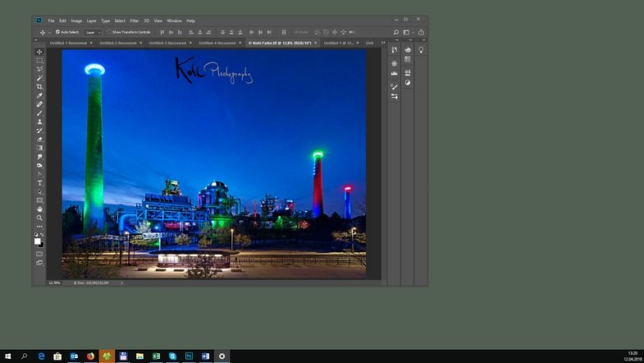Open the Filter menu

135,21
